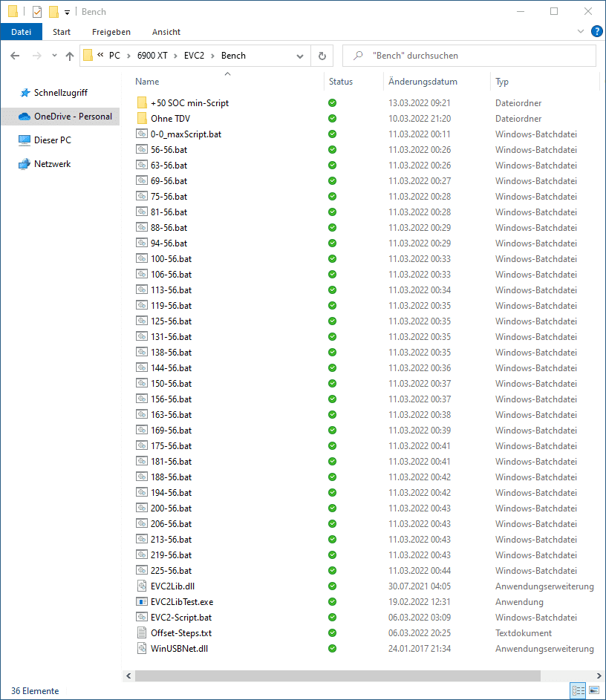Open recent locations dropdown arrow
Viewport: 606px width, 700px height.
54,56
